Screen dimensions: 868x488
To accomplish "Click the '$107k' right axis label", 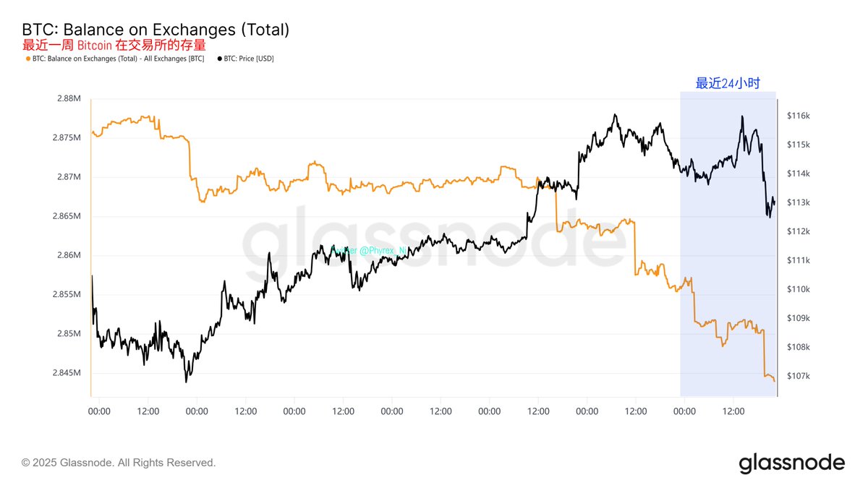I will point(797,376).
